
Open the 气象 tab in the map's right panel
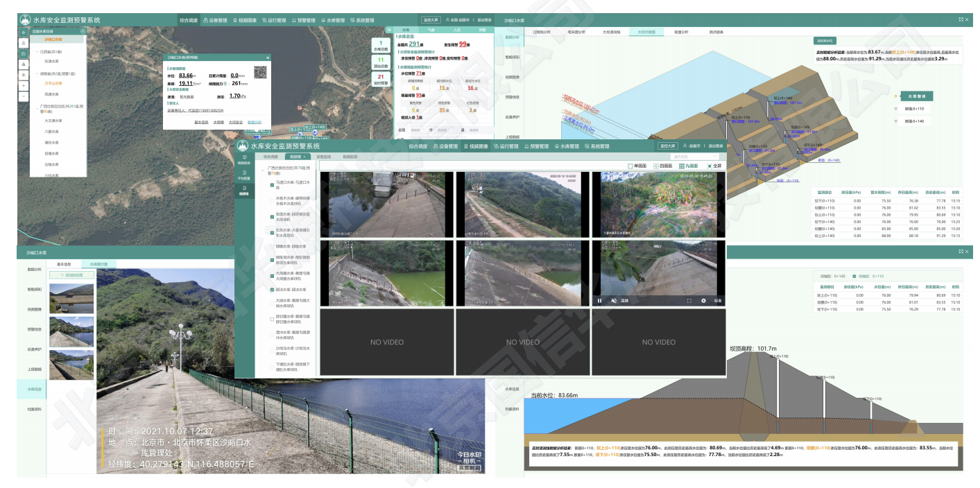point(431,31)
